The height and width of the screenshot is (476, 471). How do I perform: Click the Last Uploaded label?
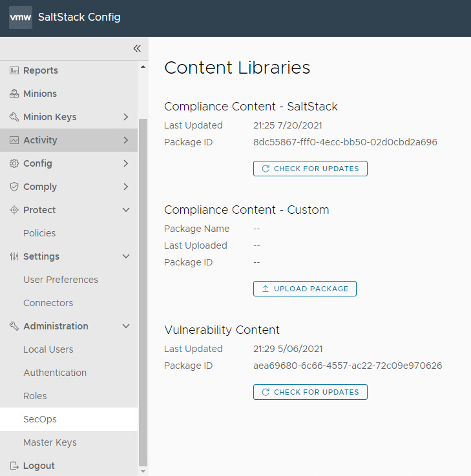(x=196, y=245)
